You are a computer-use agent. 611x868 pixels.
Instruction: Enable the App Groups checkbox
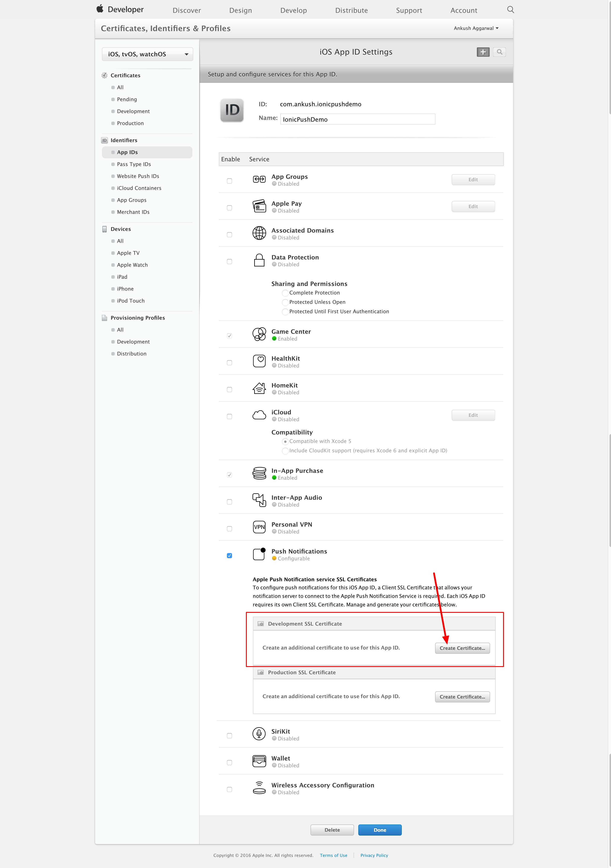click(x=229, y=181)
